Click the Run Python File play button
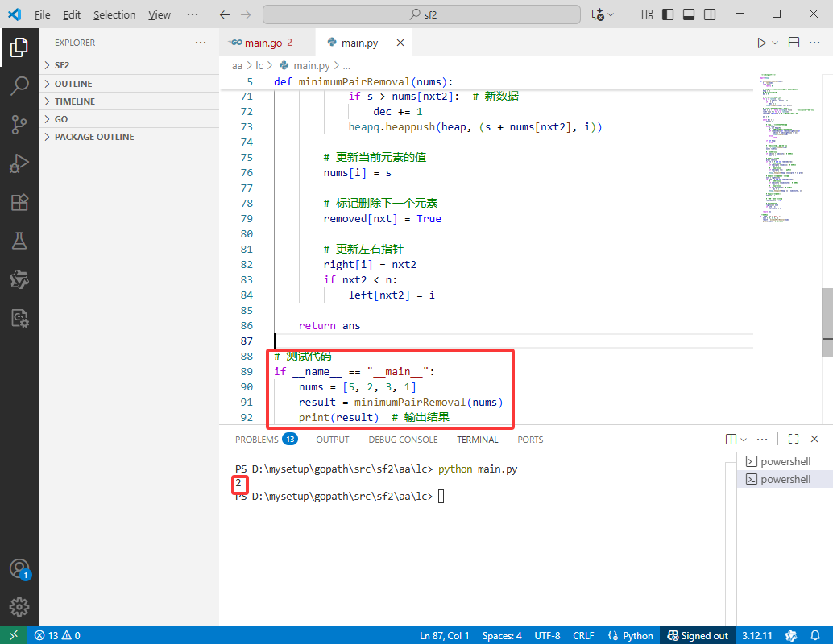 click(761, 43)
